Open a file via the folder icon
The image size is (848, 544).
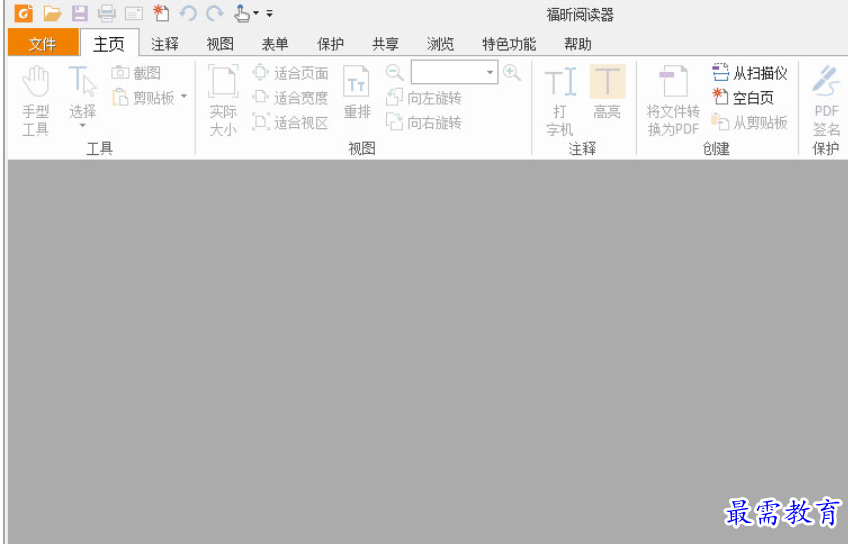click(x=52, y=13)
